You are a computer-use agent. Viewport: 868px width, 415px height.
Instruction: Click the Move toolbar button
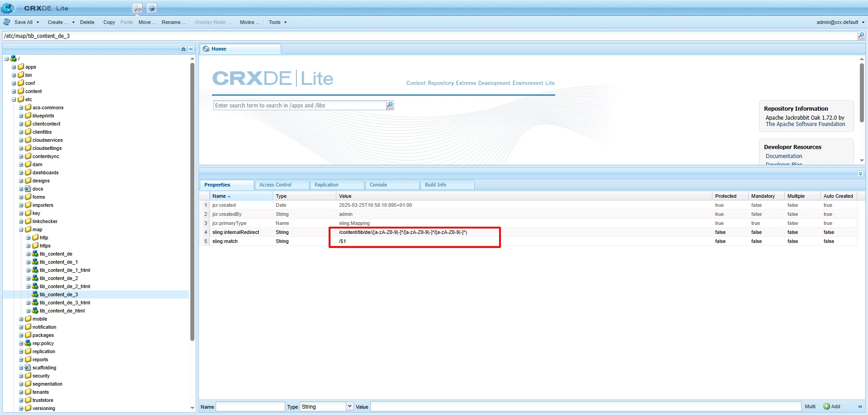pyautogui.click(x=147, y=22)
